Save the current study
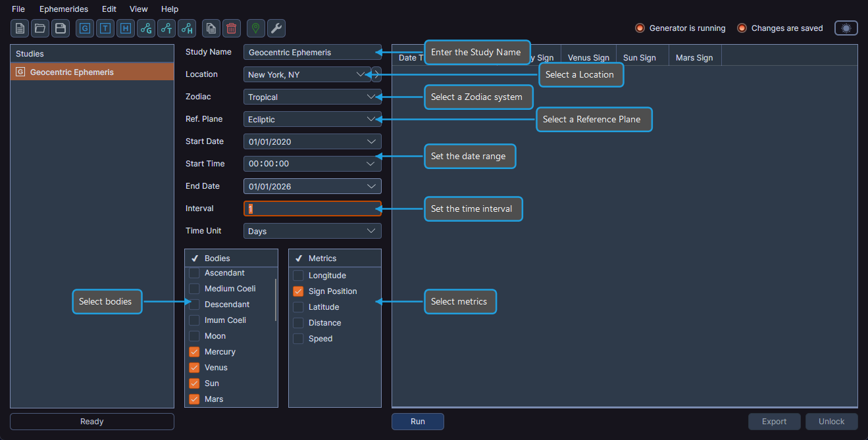This screenshot has width=868, height=440. pyautogui.click(x=60, y=28)
